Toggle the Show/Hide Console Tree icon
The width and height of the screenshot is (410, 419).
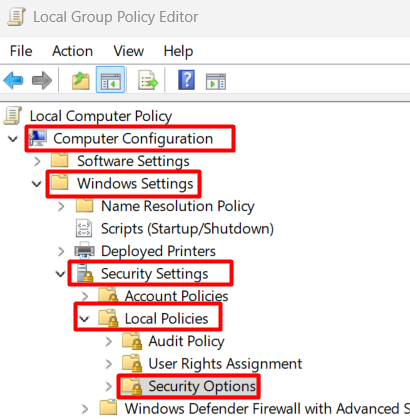[x=110, y=80]
